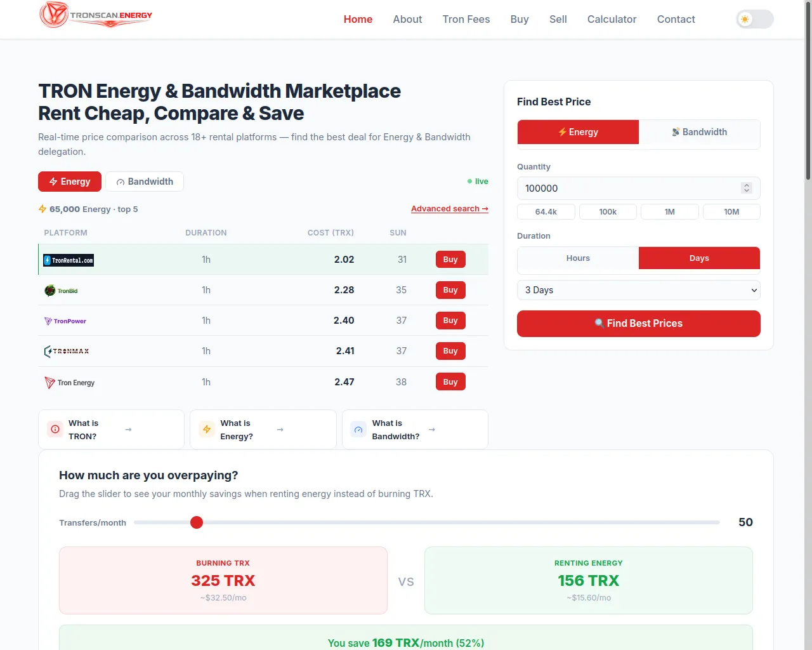Click the TronRental.com platform logo
Viewport: 812px width, 650px height.
tap(69, 260)
